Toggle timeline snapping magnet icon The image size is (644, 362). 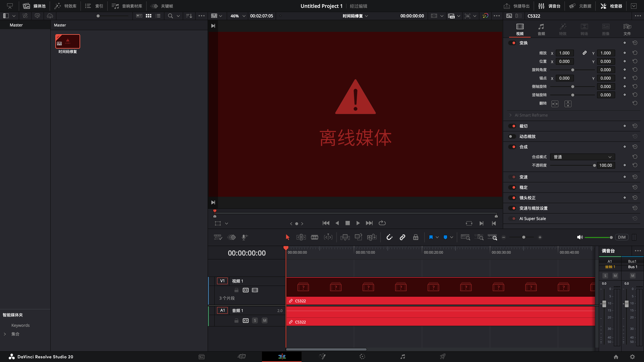point(389,237)
